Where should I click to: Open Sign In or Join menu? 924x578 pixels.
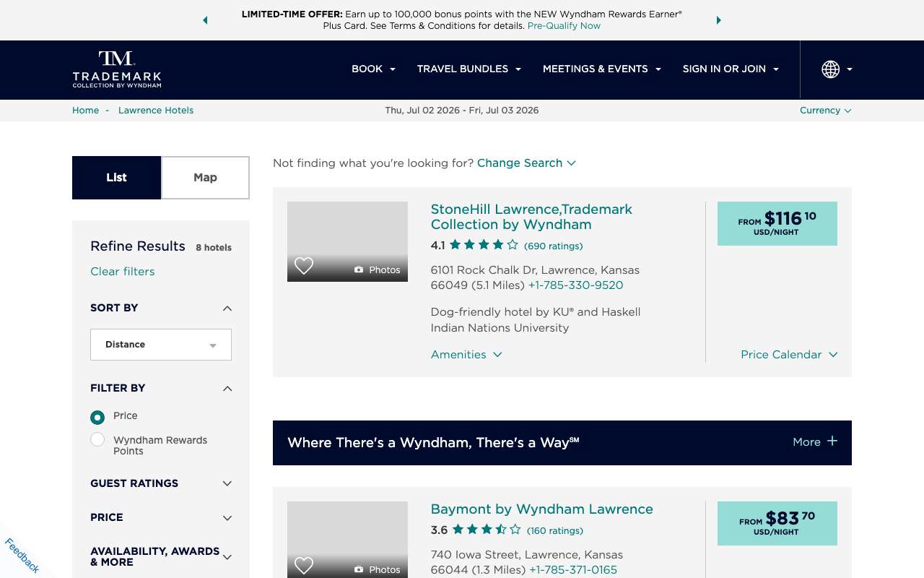[x=731, y=69]
